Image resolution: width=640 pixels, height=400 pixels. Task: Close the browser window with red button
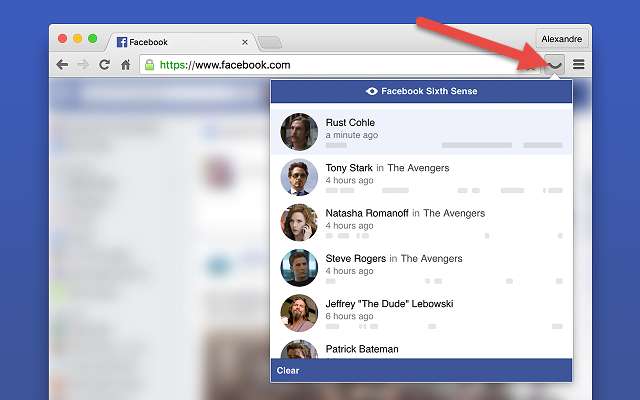[x=62, y=39]
